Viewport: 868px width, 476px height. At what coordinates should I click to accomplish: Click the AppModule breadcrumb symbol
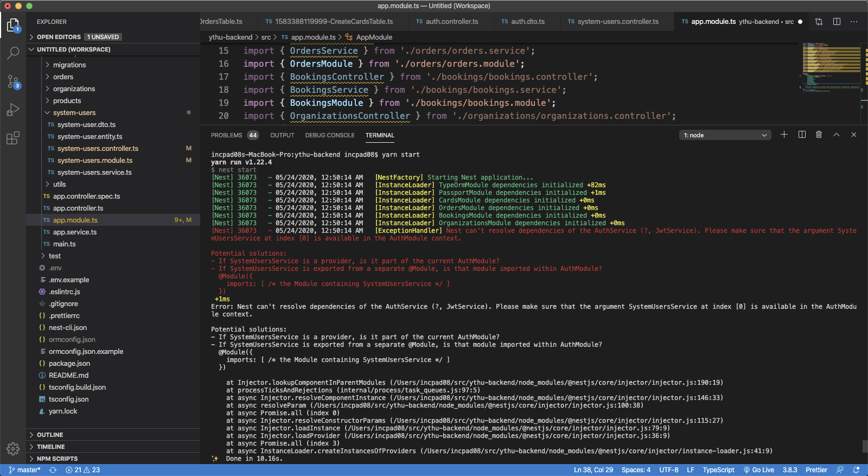(x=369, y=37)
